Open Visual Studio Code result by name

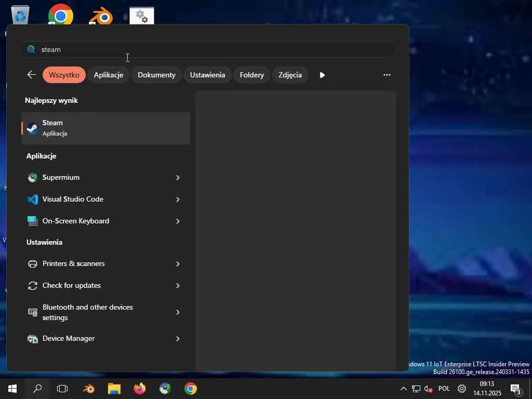pos(73,199)
